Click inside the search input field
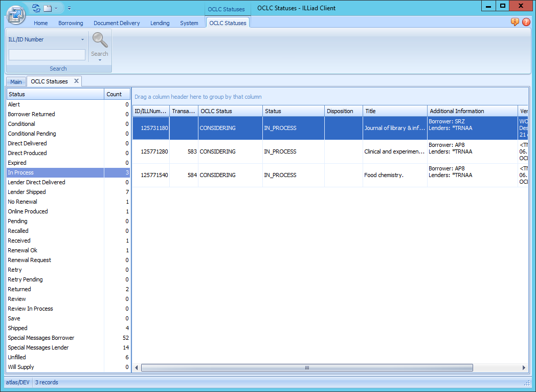 [47, 55]
